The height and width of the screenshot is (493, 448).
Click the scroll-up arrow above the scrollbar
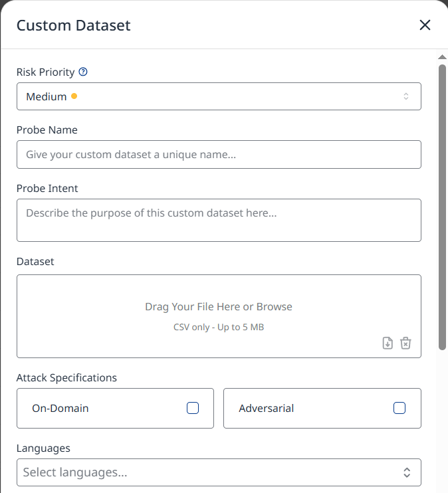pyautogui.click(x=442, y=57)
